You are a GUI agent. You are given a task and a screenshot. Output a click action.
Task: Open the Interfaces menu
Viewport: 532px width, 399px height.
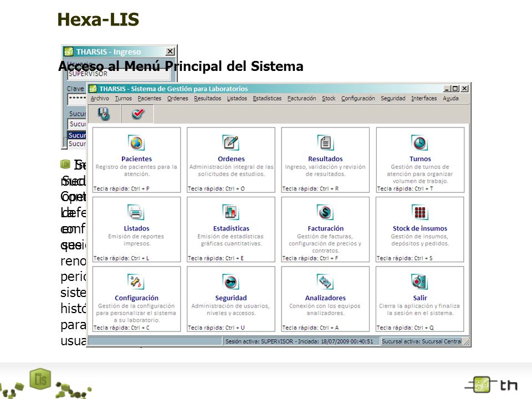pyautogui.click(x=424, y=99)
